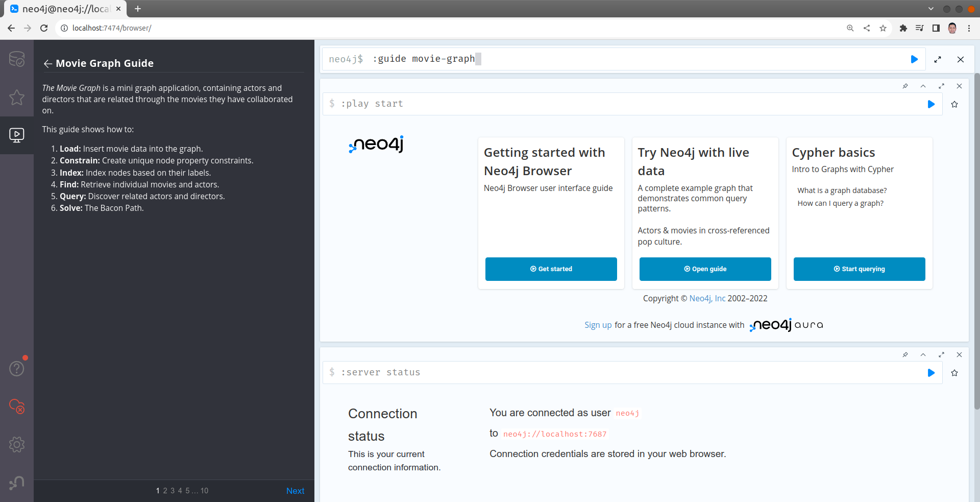The width and height of the screenshot is (980, 502).
Task: Open the browser profile avatar
Action: [x=952, y=28]
